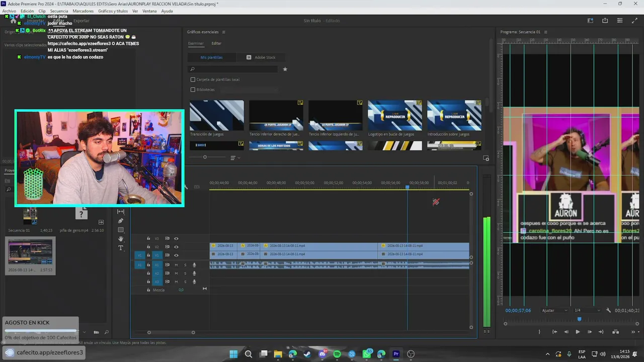Select the Slip tool above the Pen tool
644x362 pixels.
(x=121, y=212)
